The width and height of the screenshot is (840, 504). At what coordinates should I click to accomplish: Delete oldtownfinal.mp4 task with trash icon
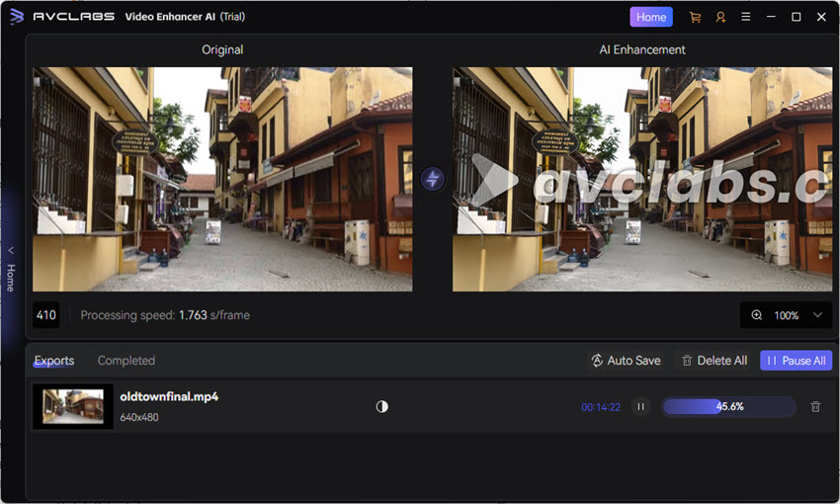815,406
